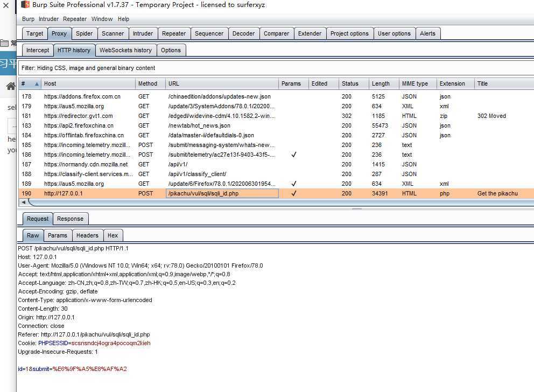The width and height of the screenshot is (534, 392).
Task: Click the folder icon in the background window
Action: 4,43
